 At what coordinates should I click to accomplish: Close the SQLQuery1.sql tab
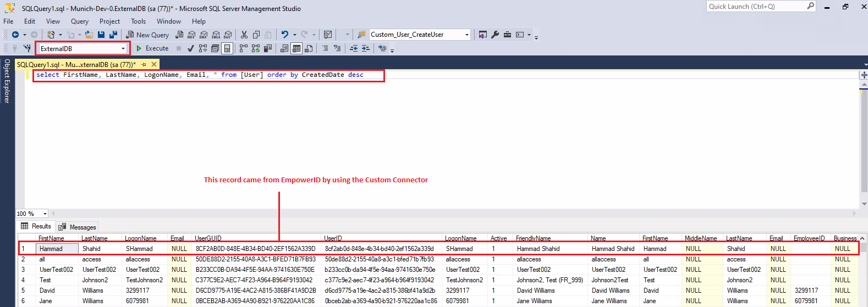coord(154,64)
